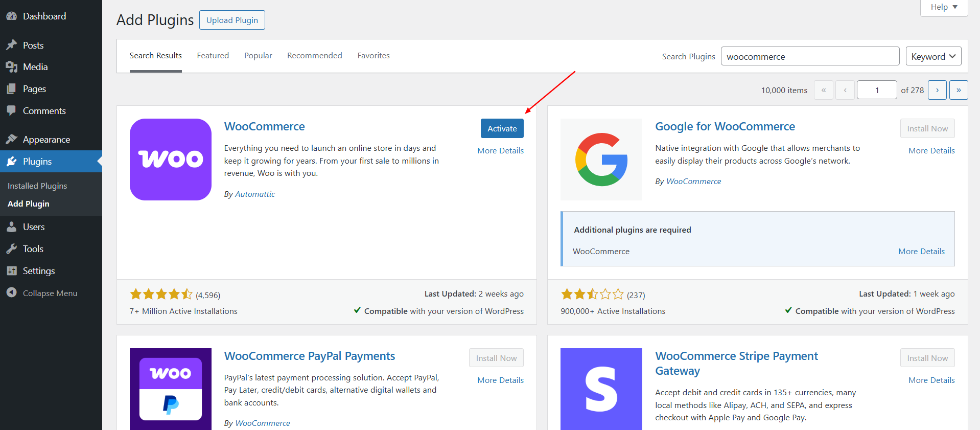The height and width of the screenshot is (430, 980).
Task: Open the Comments menu item
Action: tap(51, 111)
